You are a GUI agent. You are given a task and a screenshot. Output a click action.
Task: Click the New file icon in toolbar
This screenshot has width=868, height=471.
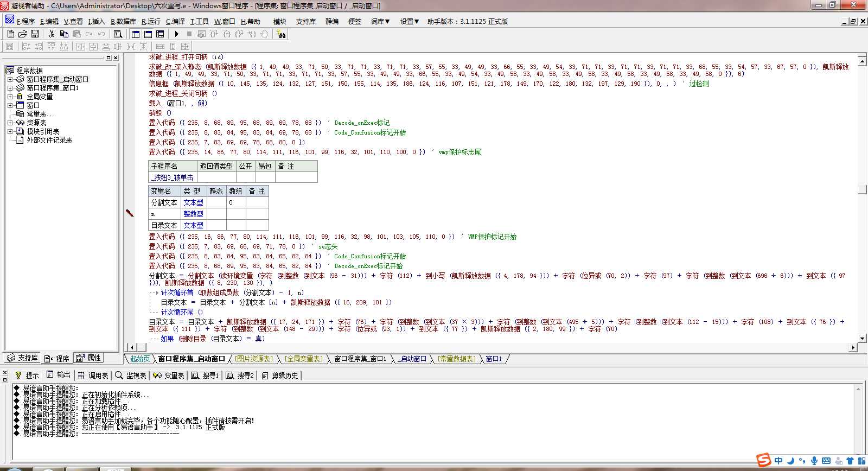click(x=10, y=34)
